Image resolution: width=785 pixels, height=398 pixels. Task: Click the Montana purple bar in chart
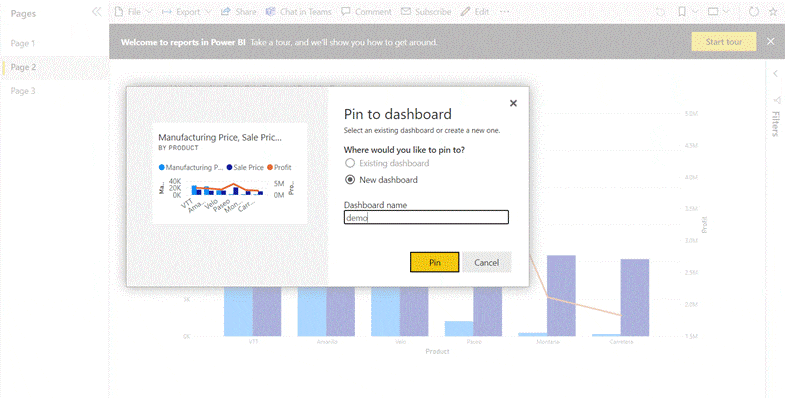click(x=561, y=296)
